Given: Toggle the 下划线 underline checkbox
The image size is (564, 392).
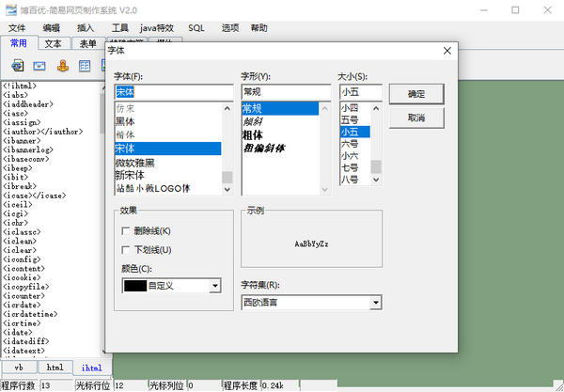Looking at the screenshot, I should (x=126, y=249).
